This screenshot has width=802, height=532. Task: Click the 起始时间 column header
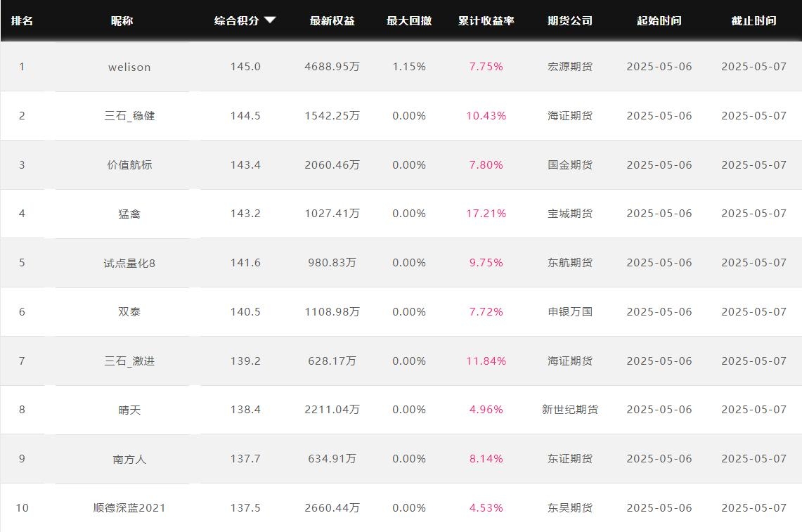click(x=659, y=20)
